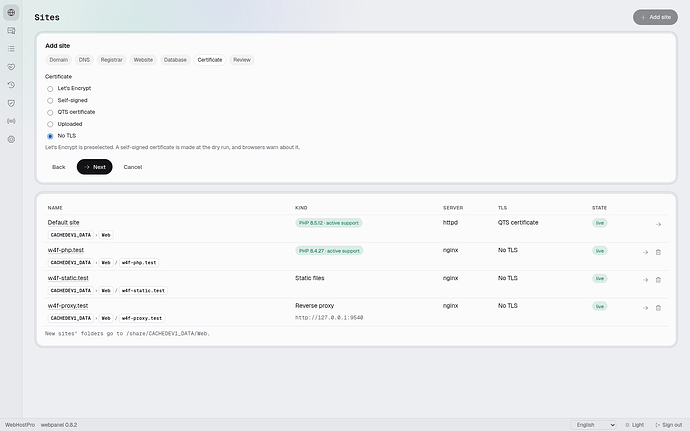Cancel the Add site wizard

132,167
